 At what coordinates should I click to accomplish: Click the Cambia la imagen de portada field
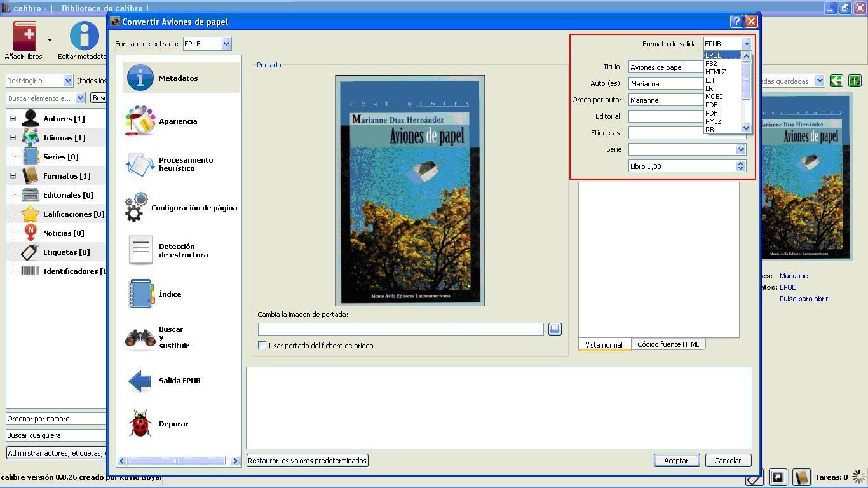click(400, 329)
